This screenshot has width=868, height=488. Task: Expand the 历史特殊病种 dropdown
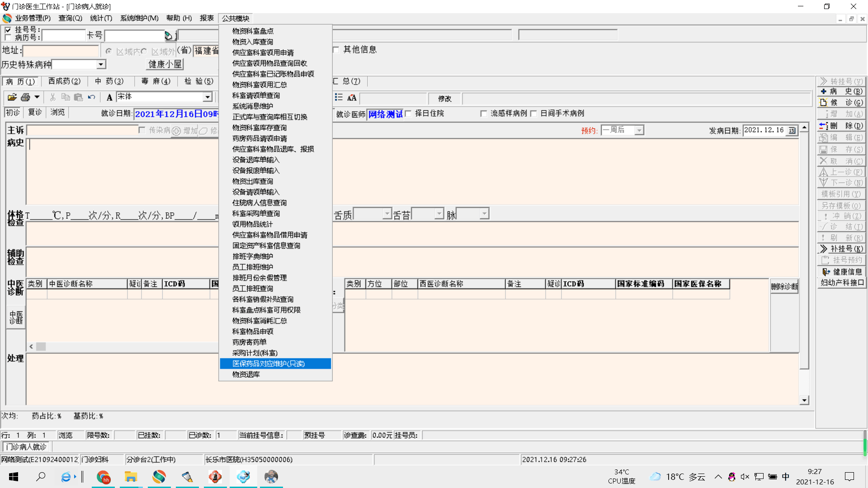101,65
